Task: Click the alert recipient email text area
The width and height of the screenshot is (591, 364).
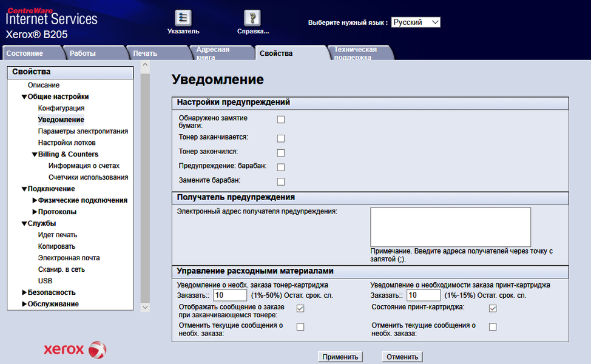Action: pos(450,227)
